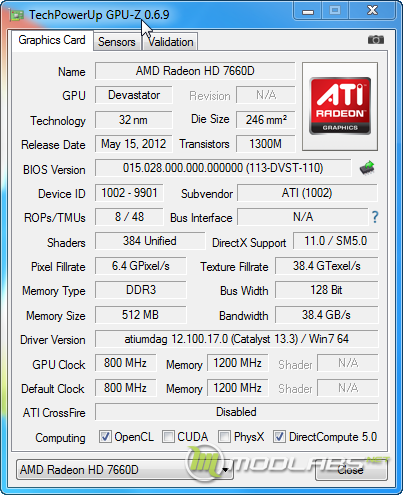Click the Name field AMD Radeon HD 7660D
Viewport: 403px width, 495px height.
[195, 71]
